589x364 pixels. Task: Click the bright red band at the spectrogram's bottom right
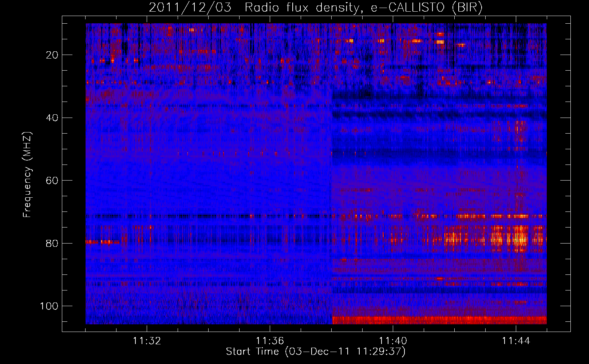point(439,320)
